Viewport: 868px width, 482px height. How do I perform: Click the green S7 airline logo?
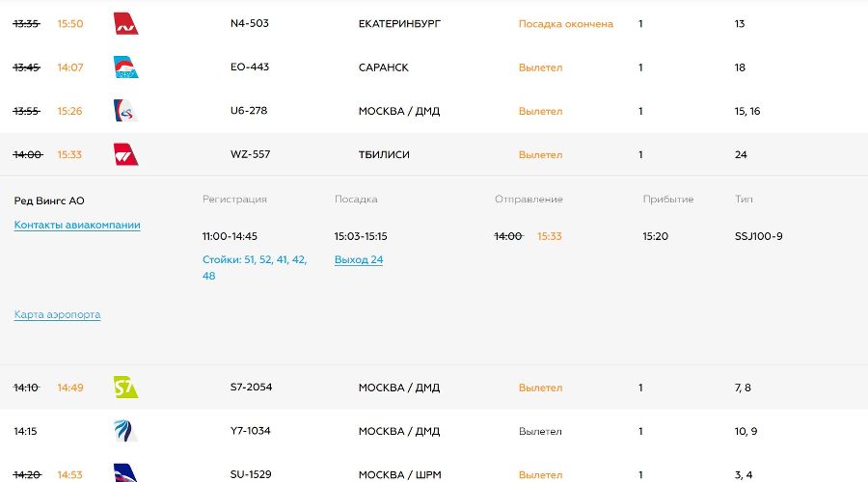coord(125,388)
